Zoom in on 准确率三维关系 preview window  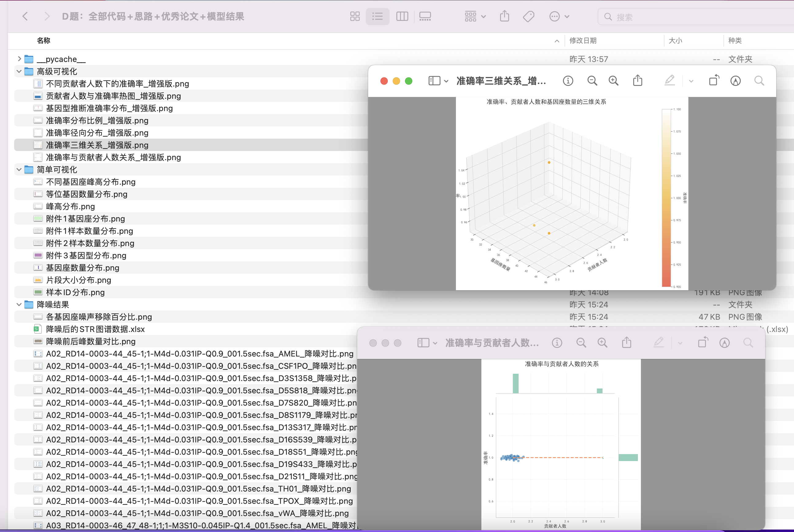click(613, 81)
